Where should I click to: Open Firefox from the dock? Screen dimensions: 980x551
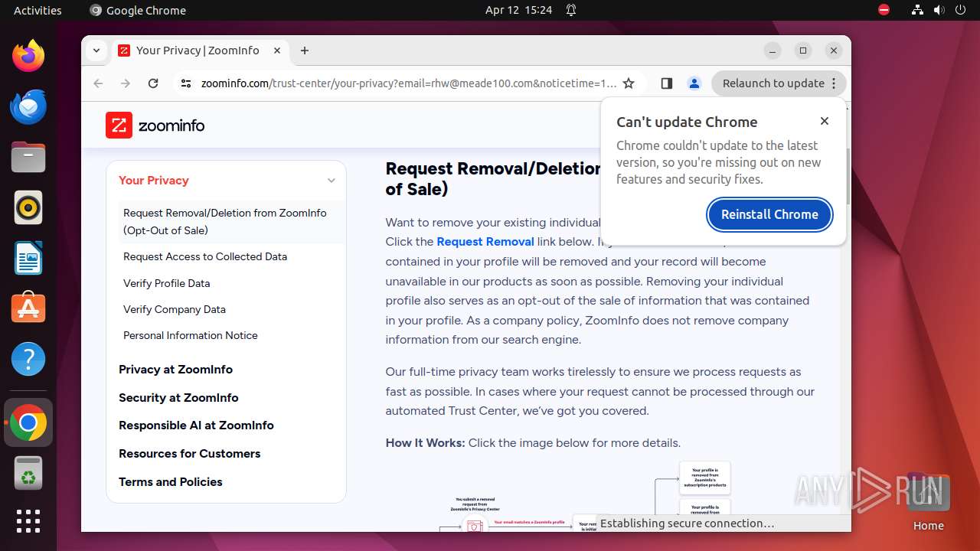point(28,56)
